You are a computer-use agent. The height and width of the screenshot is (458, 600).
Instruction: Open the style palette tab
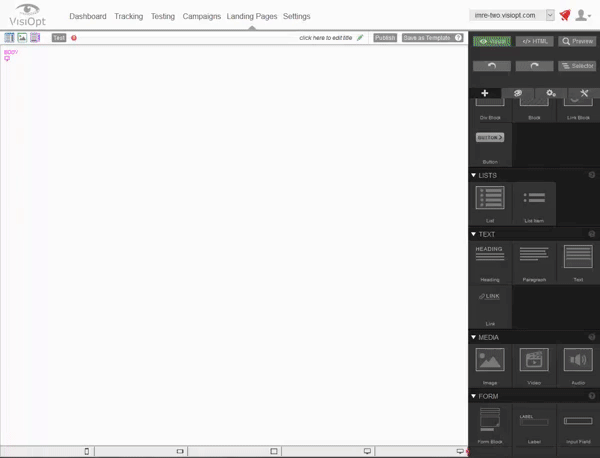tap(518, 92)
